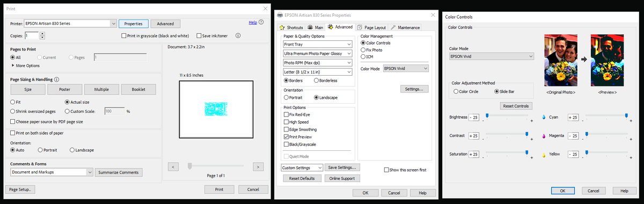Switch to the Main tab
Screen dimensions: 644x204
pyautogui.click(x=316, y=27)
